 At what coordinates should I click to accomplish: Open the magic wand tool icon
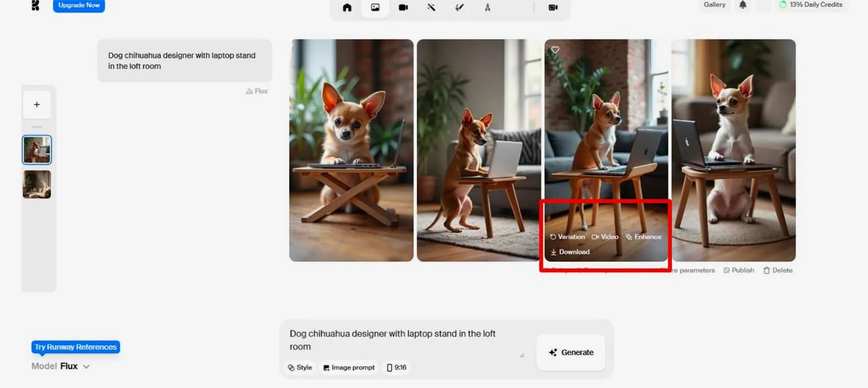tap(431, 8)
